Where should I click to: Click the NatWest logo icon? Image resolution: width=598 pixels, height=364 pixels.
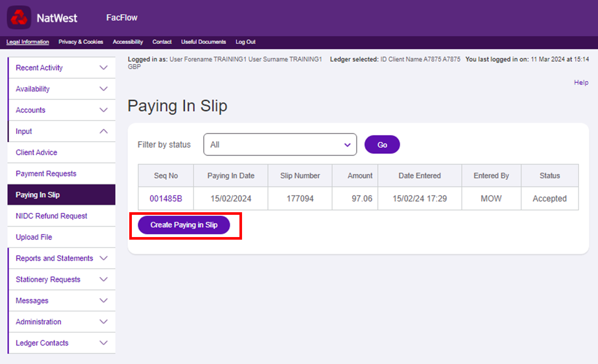point(19,18)
